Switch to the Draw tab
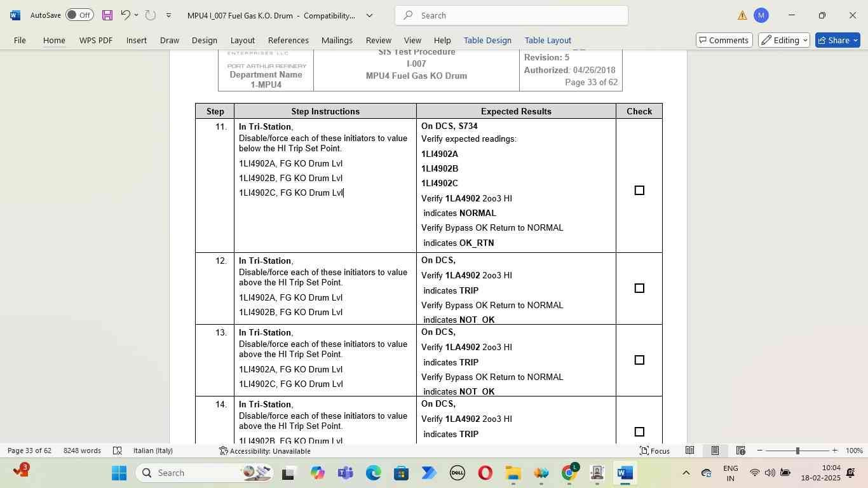868x488 pixels. [x=170, y=40]
